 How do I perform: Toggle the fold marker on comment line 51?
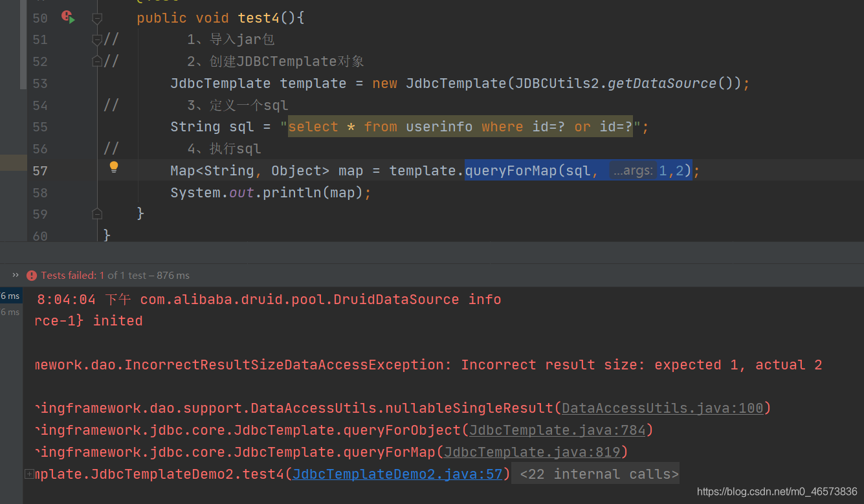click(97, 40)
